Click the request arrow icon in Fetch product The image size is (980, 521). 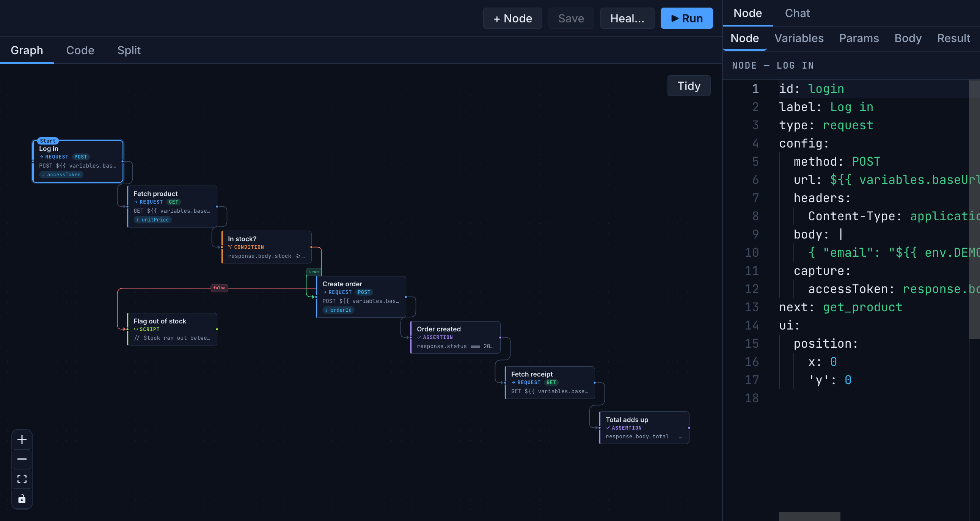pos(136,202)
